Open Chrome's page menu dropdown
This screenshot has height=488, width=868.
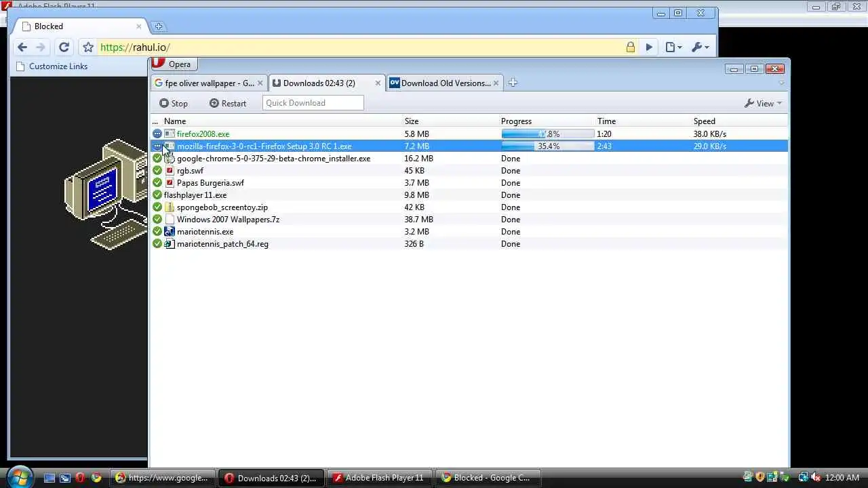[x=673, y=47]
